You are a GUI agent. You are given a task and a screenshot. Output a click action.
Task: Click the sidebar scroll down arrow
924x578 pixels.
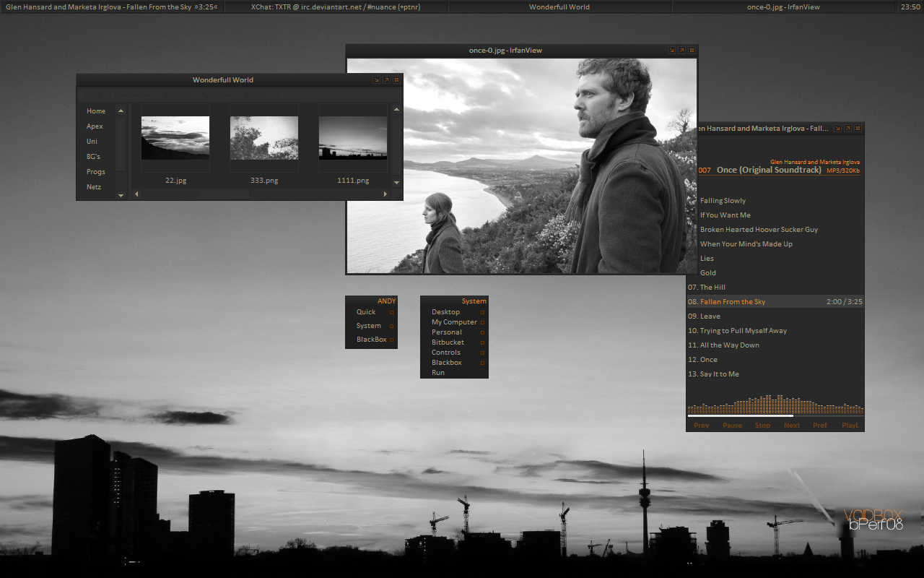(121, 195)
